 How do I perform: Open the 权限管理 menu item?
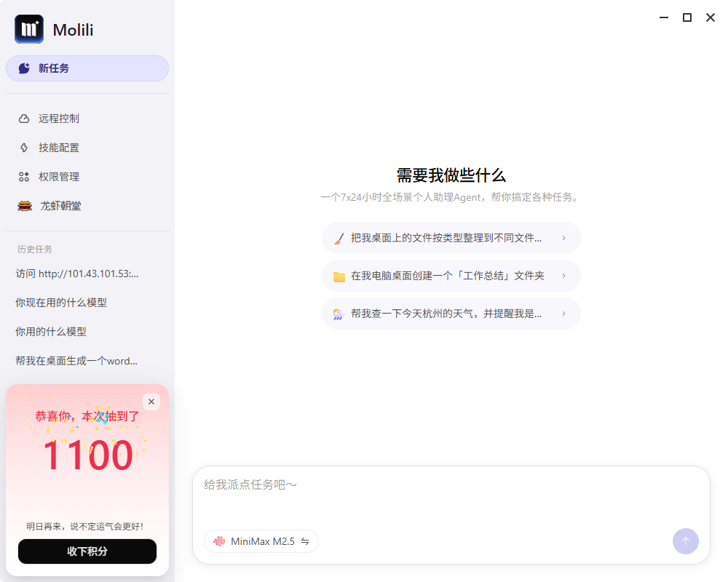[59, 177]
